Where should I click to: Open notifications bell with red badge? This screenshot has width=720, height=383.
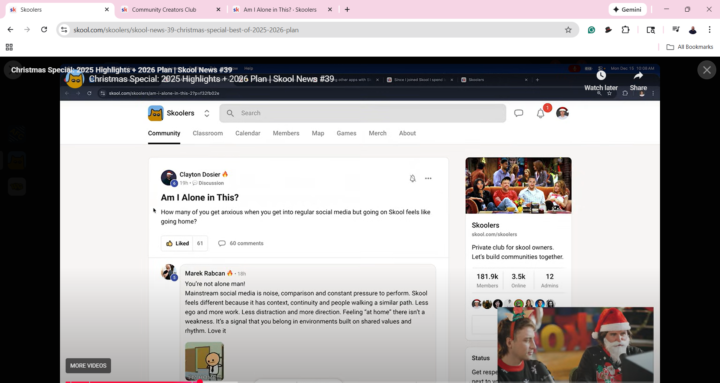pos(541,113)
